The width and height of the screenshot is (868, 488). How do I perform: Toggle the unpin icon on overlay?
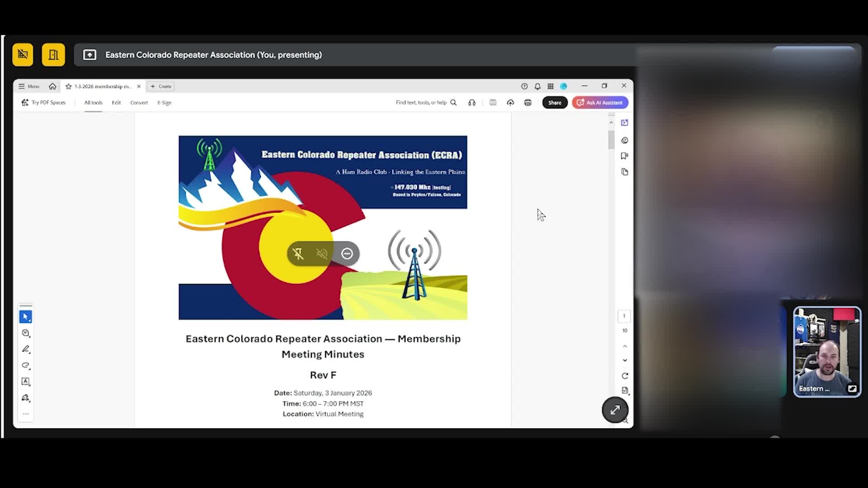pos(298,253)
